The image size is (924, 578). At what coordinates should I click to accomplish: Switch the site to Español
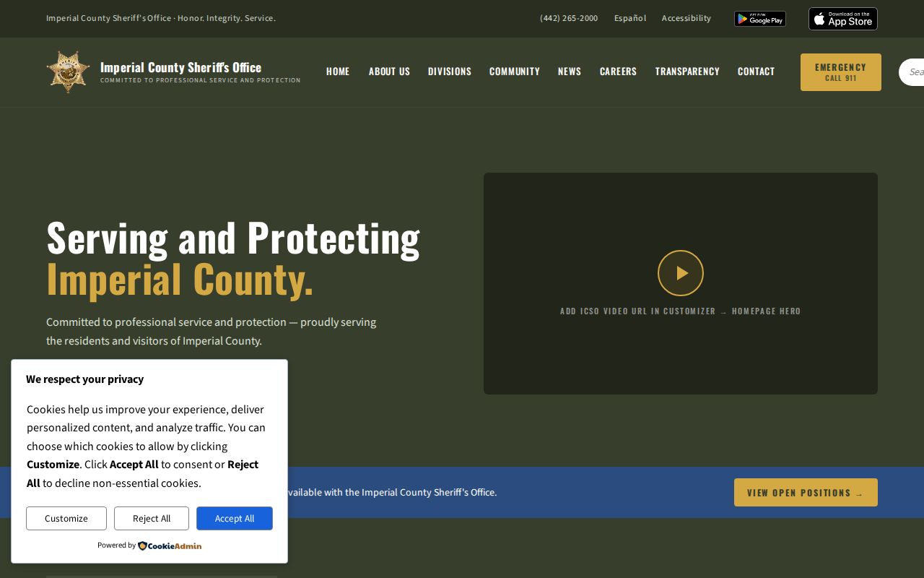coord(630,19)
